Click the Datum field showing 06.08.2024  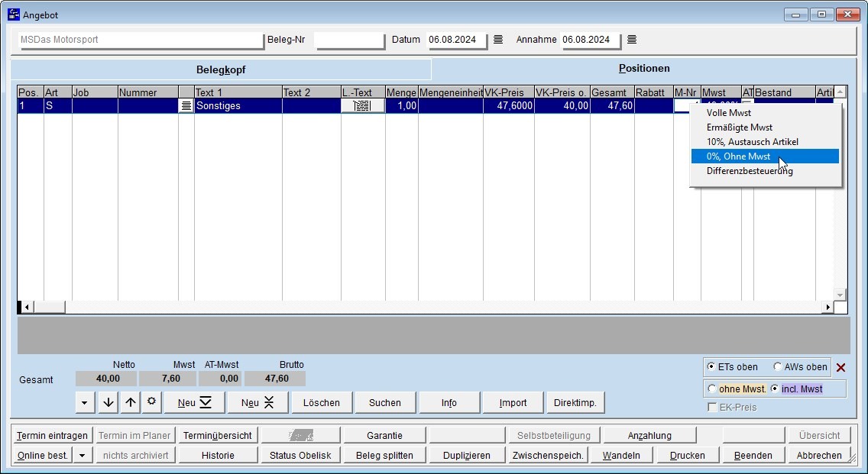457,40
